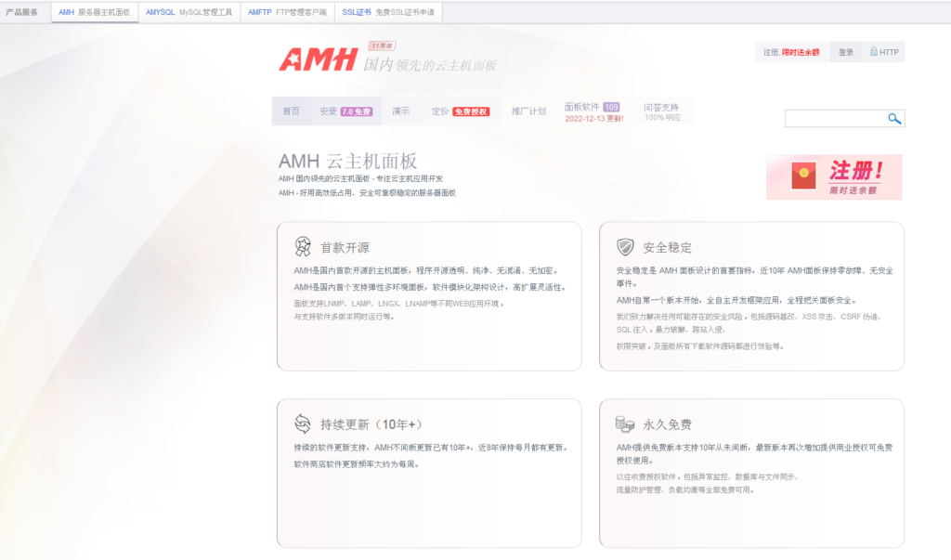The width and height of the screenshot is (951, 560).
Task: Click the 好用高效低占用 subtitle line
Action: coord(367,193)
